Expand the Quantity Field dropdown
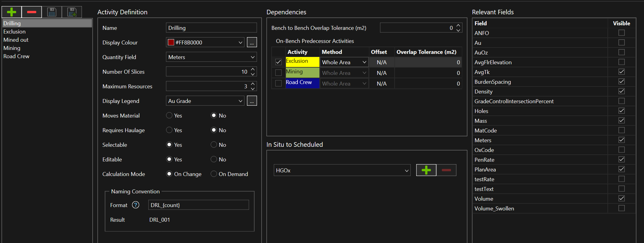644x243 pixels. pyautogui.click(x=252, y=57)
